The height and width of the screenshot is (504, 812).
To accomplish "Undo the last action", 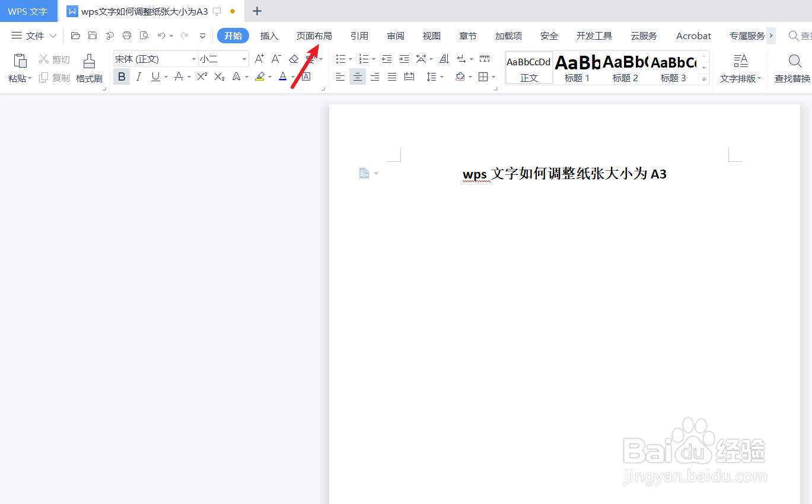I will 161,36.
